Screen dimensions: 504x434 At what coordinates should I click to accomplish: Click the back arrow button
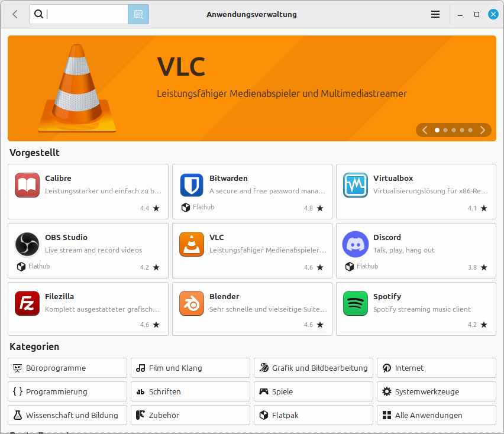pos(15,14)
